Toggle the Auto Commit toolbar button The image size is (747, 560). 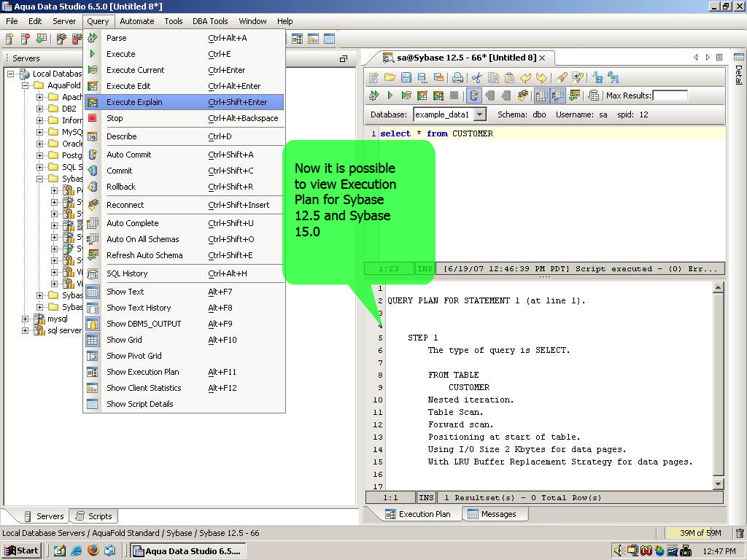(474, 96)
